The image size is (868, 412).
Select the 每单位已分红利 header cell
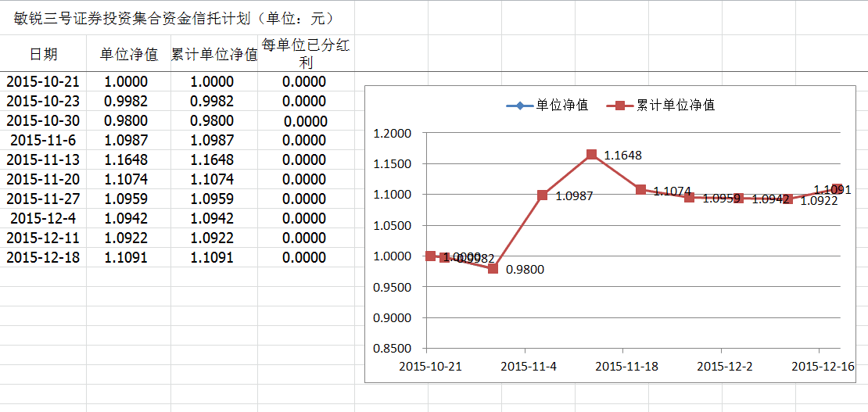click(306, 54)
